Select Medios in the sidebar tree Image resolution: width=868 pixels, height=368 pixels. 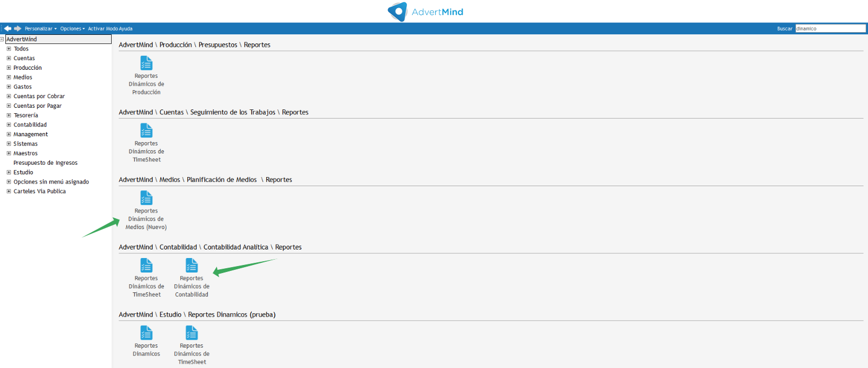[x=23, y=77]
